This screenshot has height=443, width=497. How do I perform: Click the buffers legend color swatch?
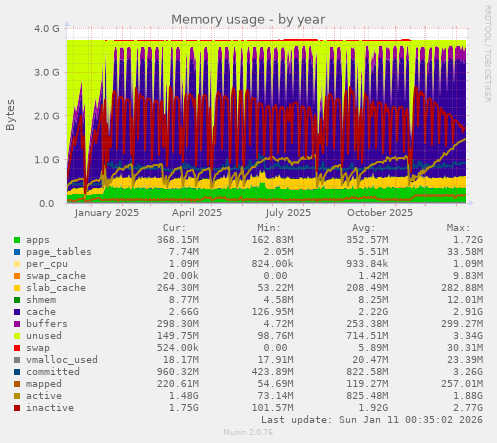[17, 324]
